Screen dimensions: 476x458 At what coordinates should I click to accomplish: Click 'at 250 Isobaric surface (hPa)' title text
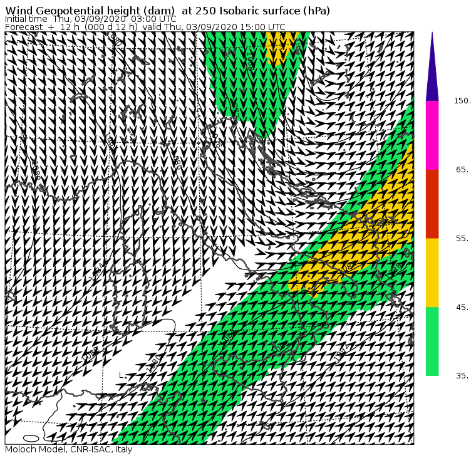tap(256, 11)
